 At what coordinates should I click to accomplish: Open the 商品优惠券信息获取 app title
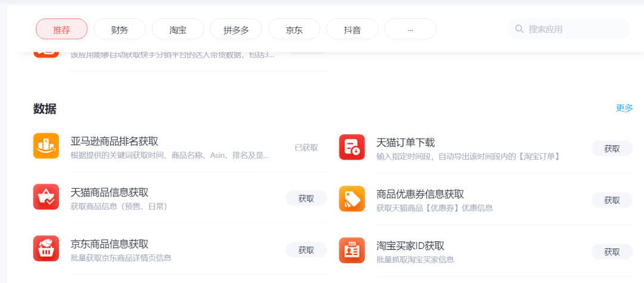tap(420, 194)
